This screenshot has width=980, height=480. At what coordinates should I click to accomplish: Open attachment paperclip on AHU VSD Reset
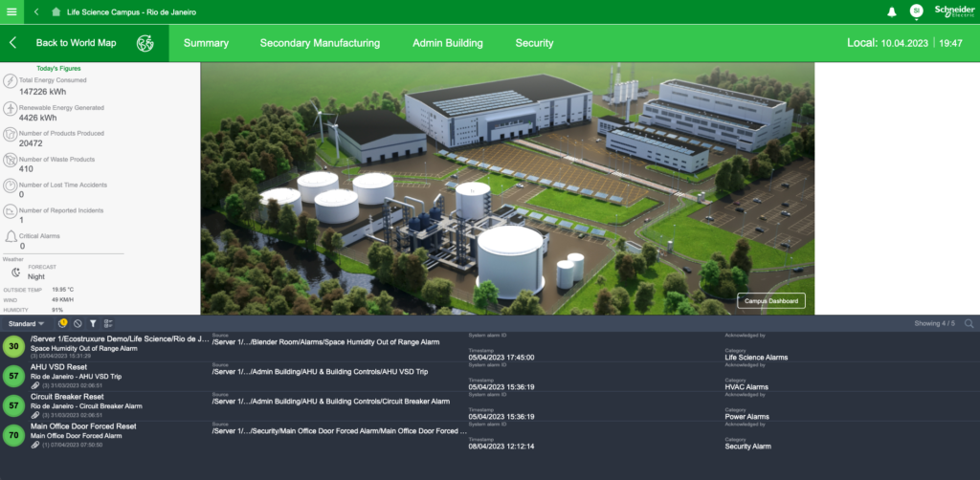point(35,385)
